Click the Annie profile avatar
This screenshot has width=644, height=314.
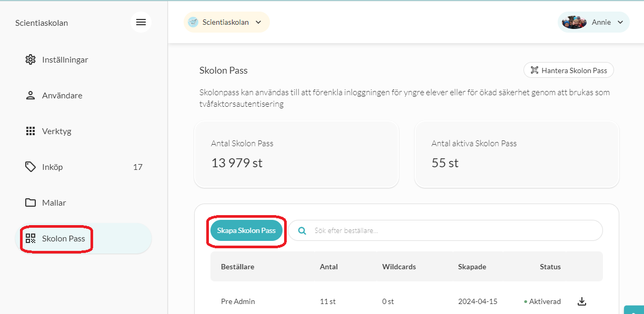(x=574, y=22)
